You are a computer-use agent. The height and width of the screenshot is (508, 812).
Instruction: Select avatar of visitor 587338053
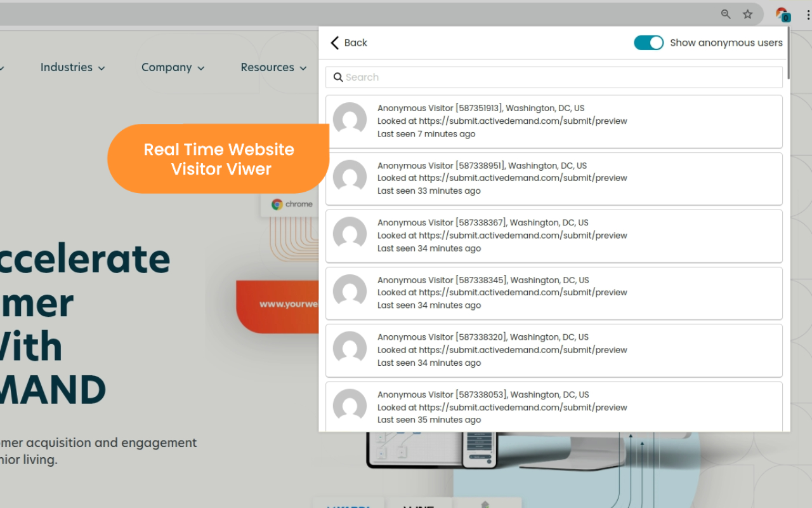coord(350,406)
